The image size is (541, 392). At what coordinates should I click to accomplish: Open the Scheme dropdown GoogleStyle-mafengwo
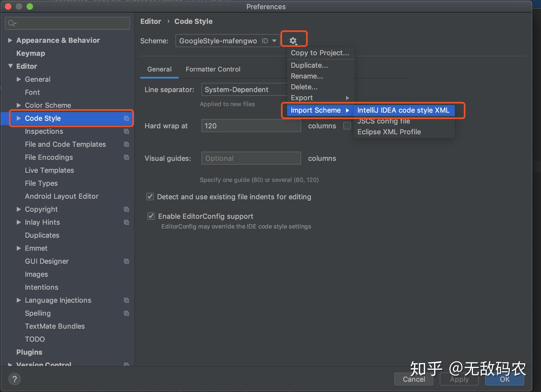tap(227, 41)
